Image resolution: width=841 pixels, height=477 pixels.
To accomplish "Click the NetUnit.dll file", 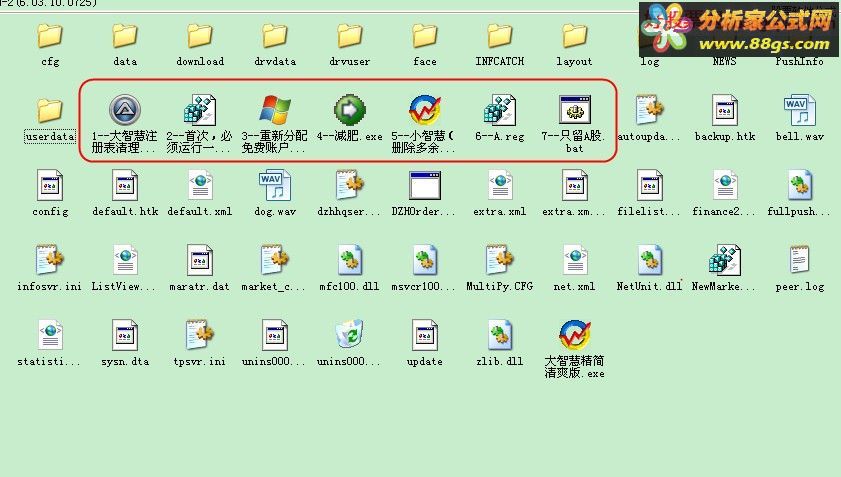I will coord(650,260).
